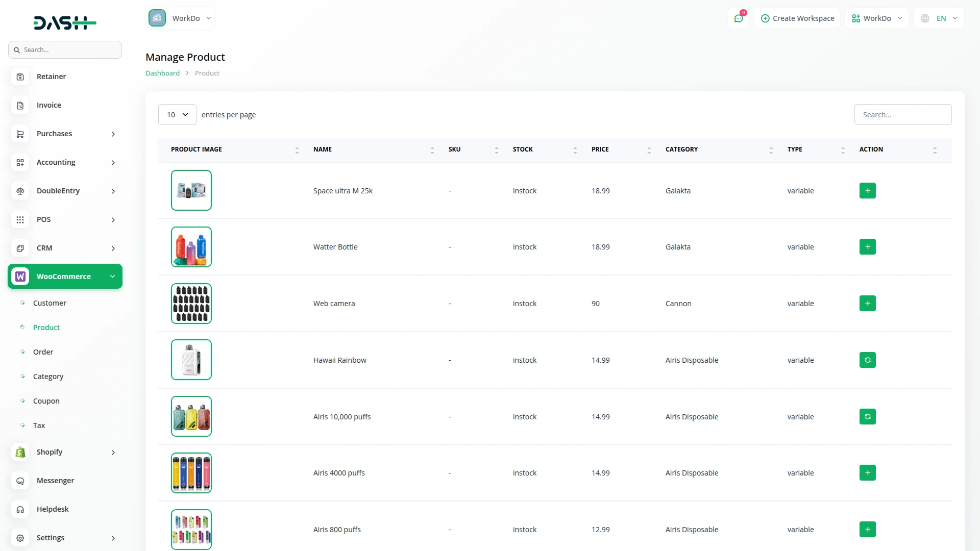Click the sync action icon for Hawaii Rainbow
Viewport: 980px width, 551px height.
[867, 360]
